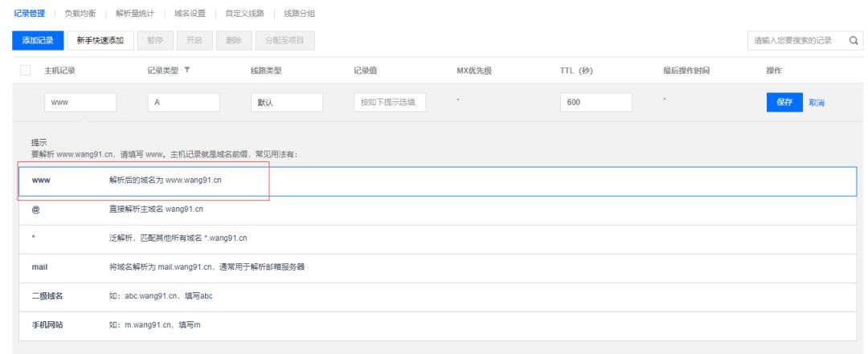Image resolution: width=868 pixels, height=354 pixels.
Task: Select the www hint row
Action: (x=438, y=181)
